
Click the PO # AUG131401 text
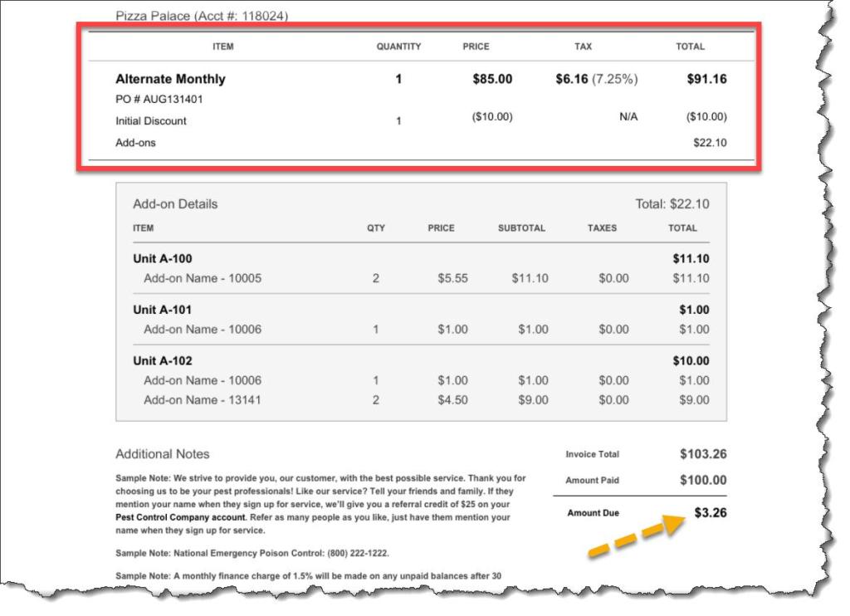(x=159, y=100)
